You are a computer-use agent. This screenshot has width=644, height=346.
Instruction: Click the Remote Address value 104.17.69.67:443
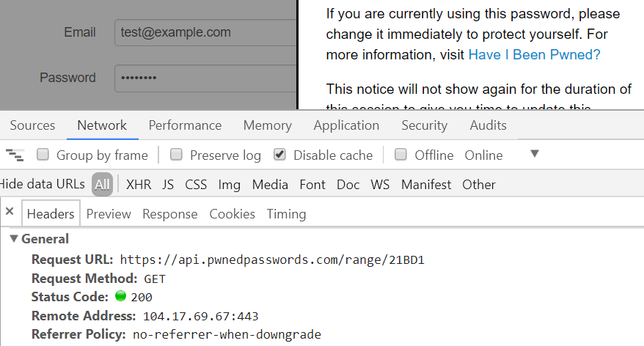tap(200, 316)
